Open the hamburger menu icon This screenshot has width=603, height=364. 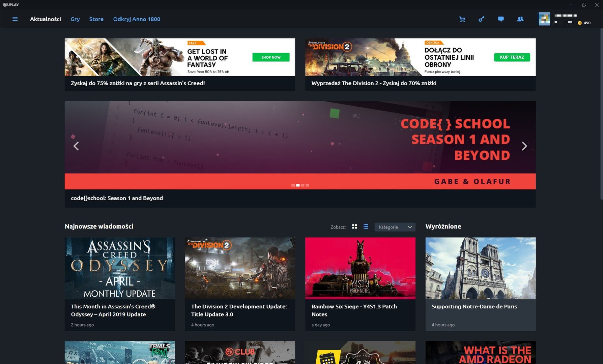point(15,19)
